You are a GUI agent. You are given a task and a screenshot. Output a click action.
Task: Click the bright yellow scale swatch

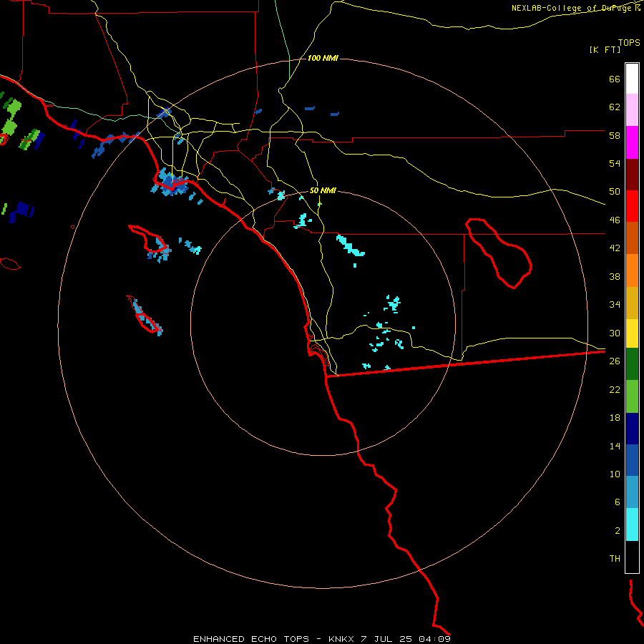(632, 333)
